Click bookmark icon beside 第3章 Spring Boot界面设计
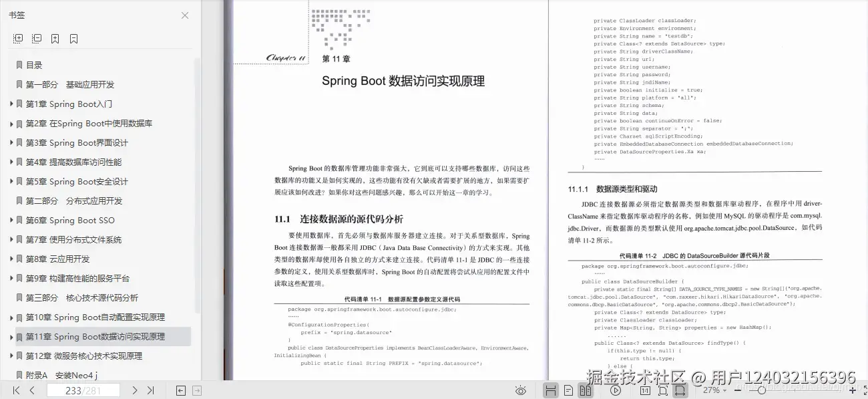Image resolution: width=868 pixels, height=399 pixels. click(x=19, y=142)
